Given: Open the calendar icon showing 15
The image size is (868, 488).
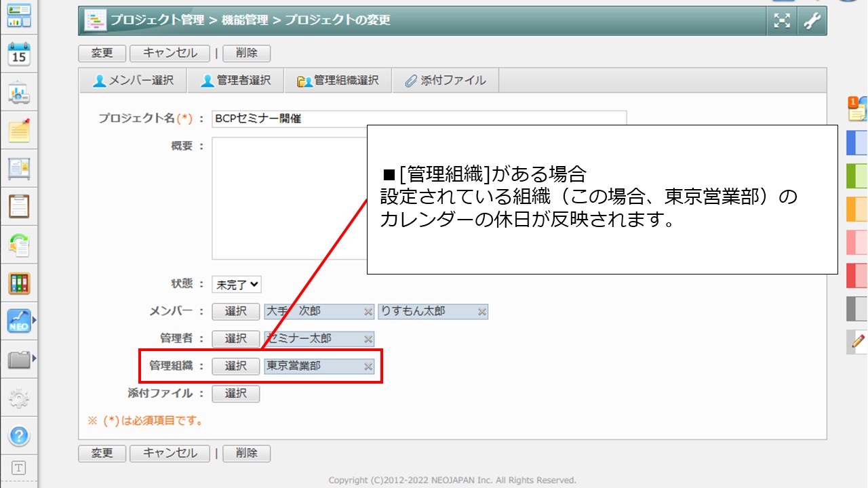Looking at the screenshot, I should click(x=19, y=54).
